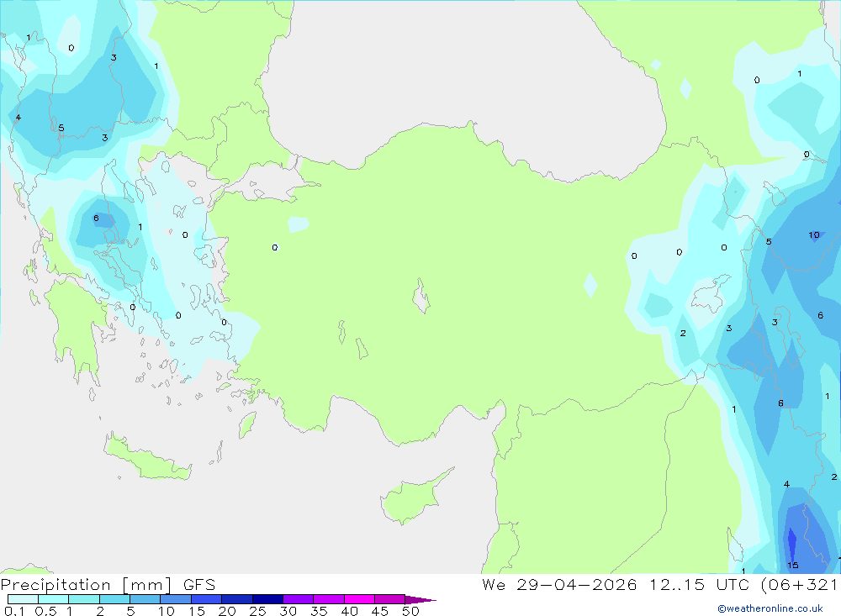Viewport: 841px width, 616px height.
Task: Click the 'We 29-04-2026' date text
Action: (559, 585)
